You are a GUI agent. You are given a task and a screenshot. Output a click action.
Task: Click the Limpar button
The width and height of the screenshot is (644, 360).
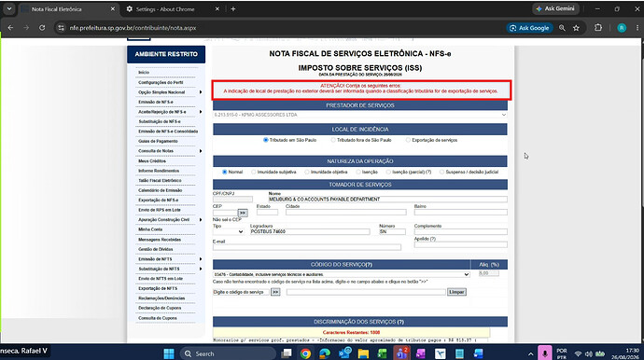tap(456, 292)
